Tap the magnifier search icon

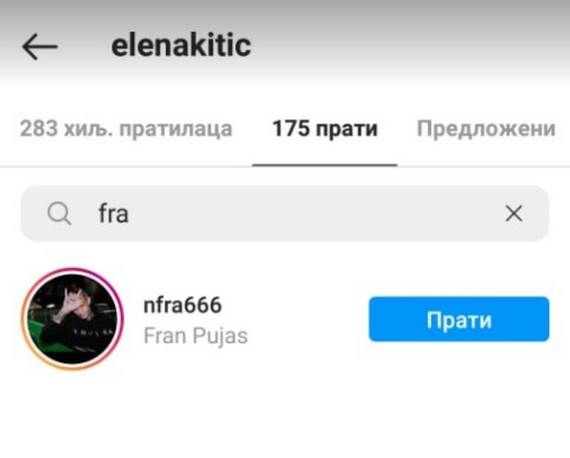point(59,213)
